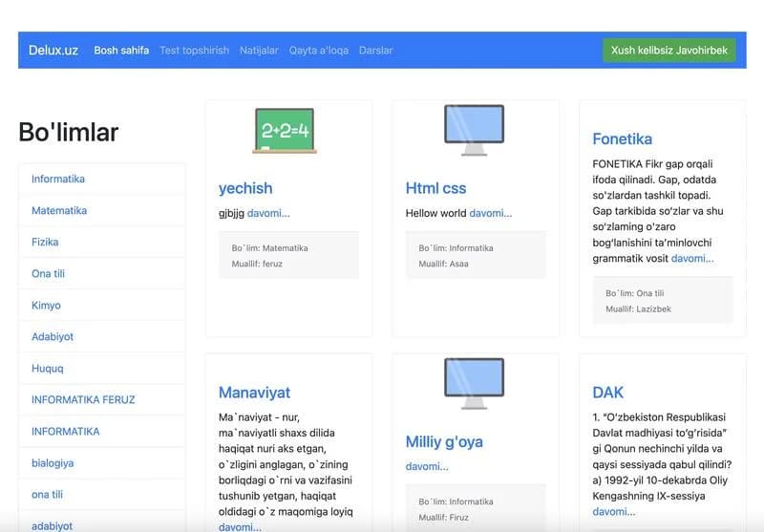Click Muallif: Lazizbek text

tap(638, 309)
